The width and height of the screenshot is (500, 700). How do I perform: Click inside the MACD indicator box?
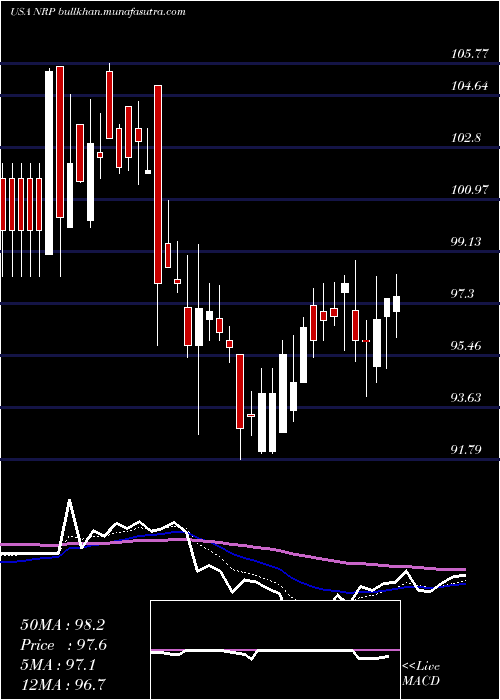tap(275, 650)
